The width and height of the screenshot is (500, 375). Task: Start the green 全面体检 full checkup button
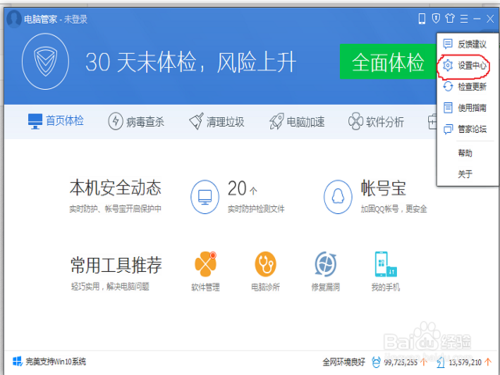[388, 62]
